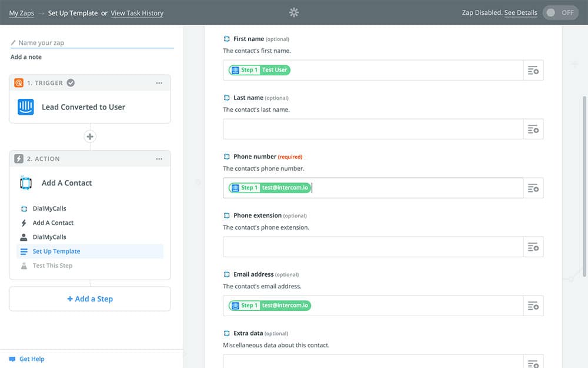Open the action step three-dot menu
Image resolution: width=588 pixels, height=368 pixels.
coord(159,159)
